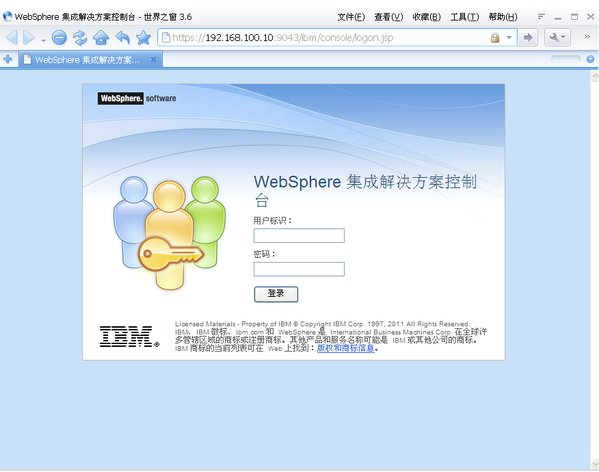Refresh the WebSphere logon page

[x=80, y=37]
